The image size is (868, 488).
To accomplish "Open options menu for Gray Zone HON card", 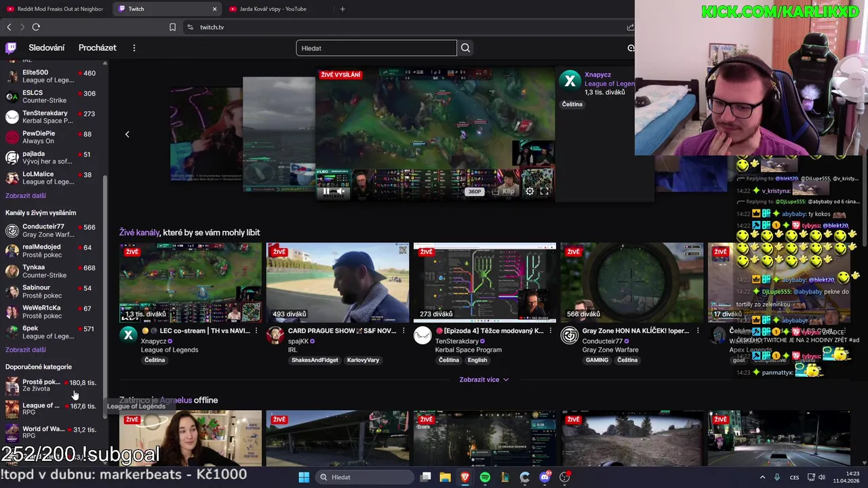I will (698, 331).
